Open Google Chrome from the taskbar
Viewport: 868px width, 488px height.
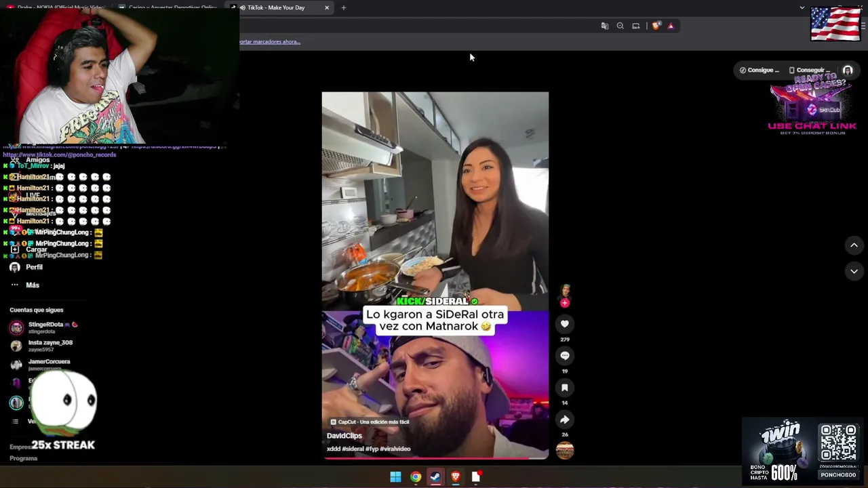pos(416,477)
